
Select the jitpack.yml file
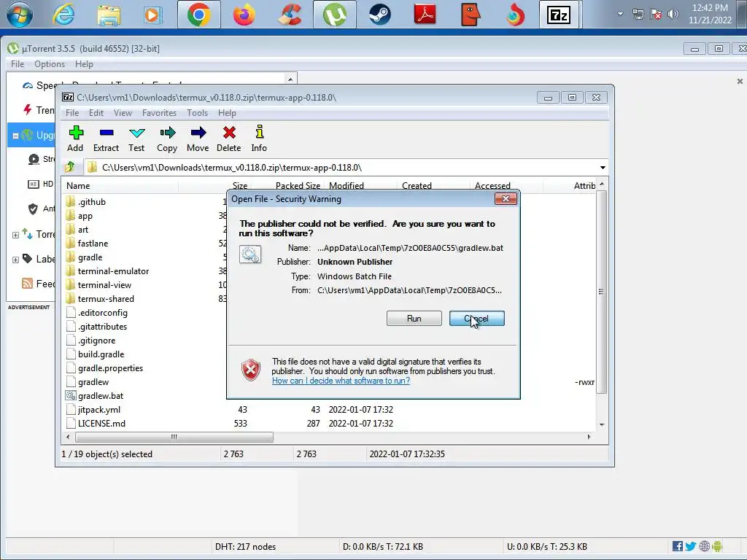point(99,410)
